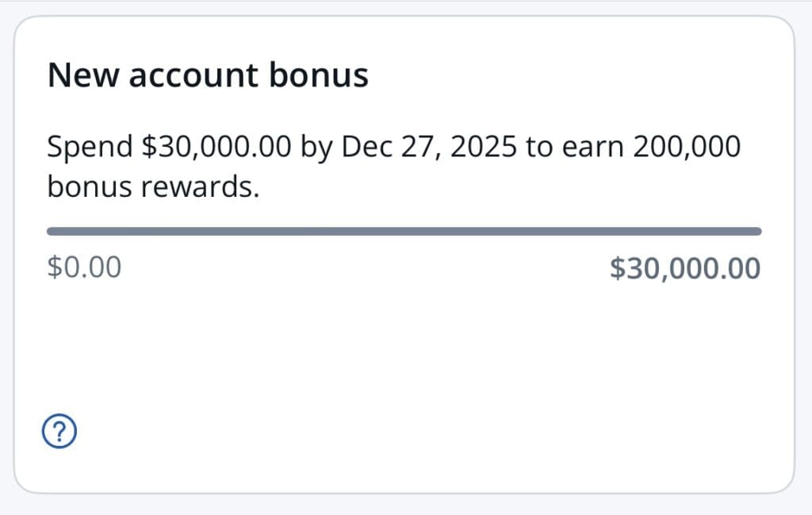Click the $30,000.00 goal label below bar
The height and width of the screenshot is (515, 812).
(684, 268)
